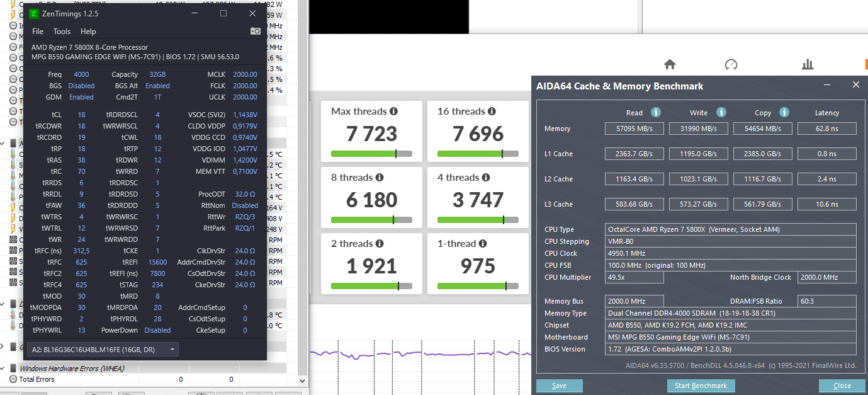Click the Save button in AIDA64

pyautogui.click(x=560, y=386)
